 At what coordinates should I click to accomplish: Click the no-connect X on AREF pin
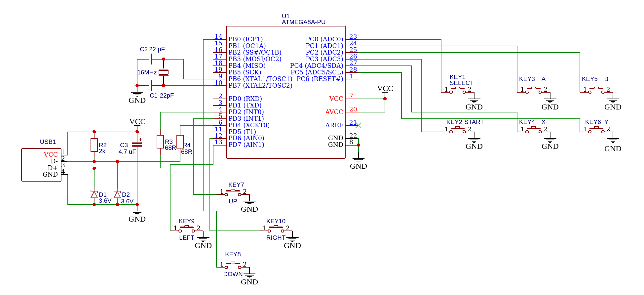(359, 125)
